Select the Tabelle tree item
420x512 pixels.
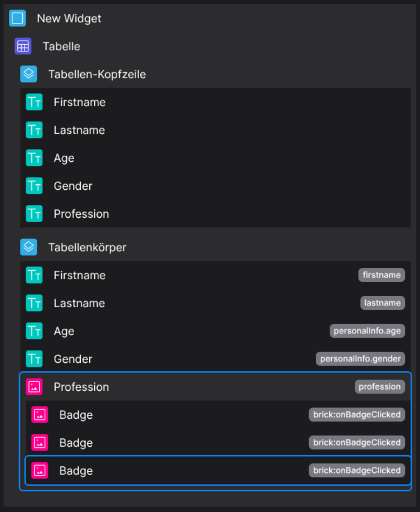coord(61,46)
